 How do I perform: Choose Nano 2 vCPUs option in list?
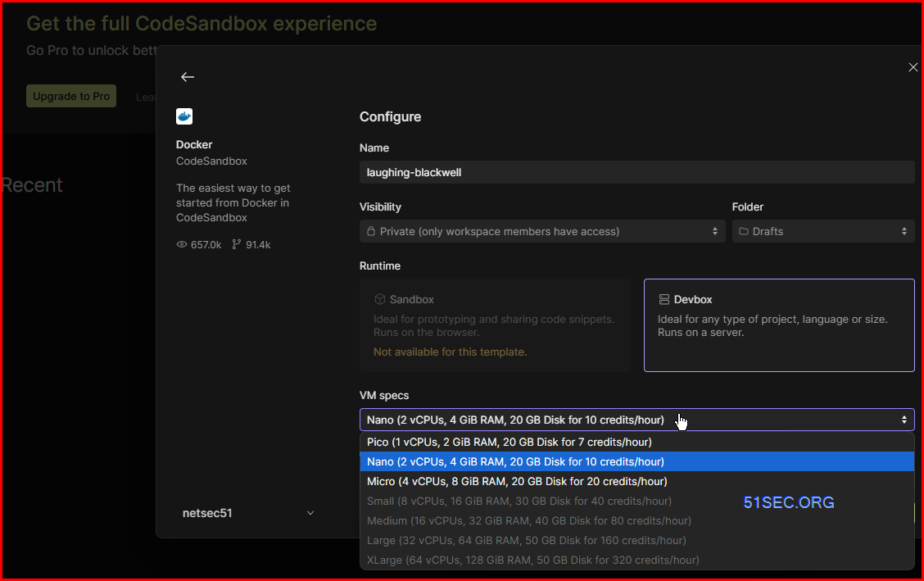(x=636, y=461)
